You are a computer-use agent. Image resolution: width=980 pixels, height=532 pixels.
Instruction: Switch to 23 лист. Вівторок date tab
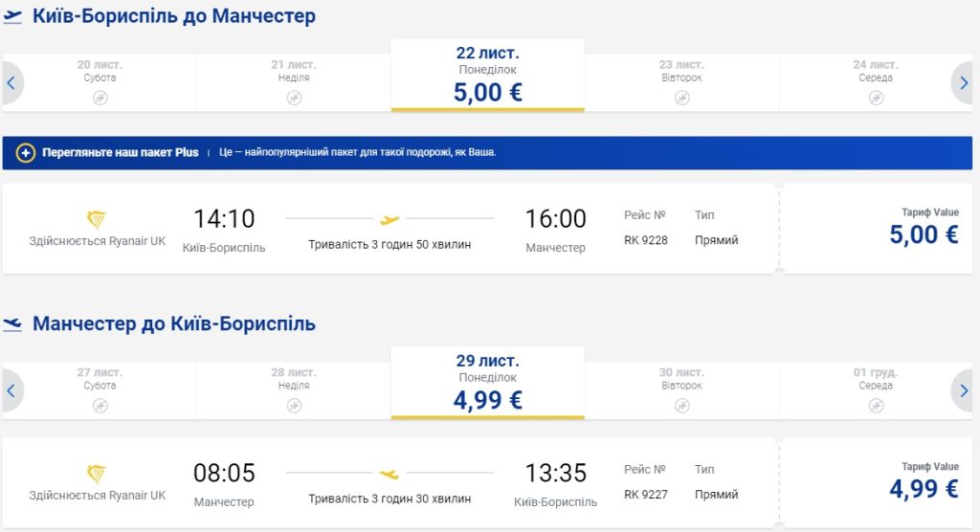click(x=680, y=77)
